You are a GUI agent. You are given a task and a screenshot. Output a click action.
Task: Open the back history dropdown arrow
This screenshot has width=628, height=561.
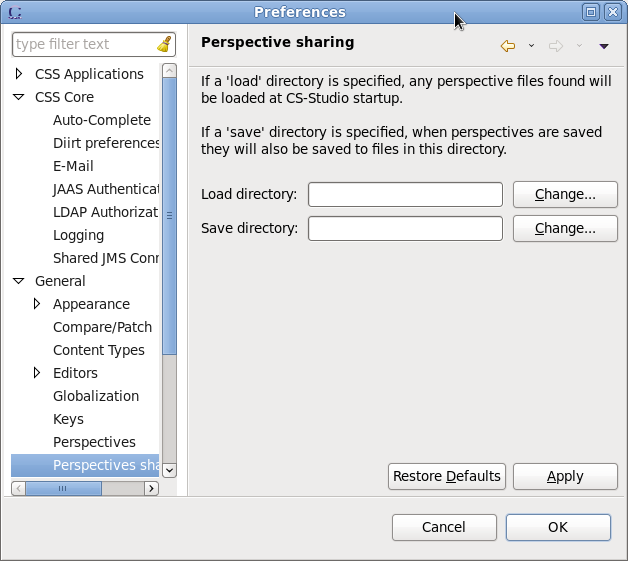click(x=531, y=46)
